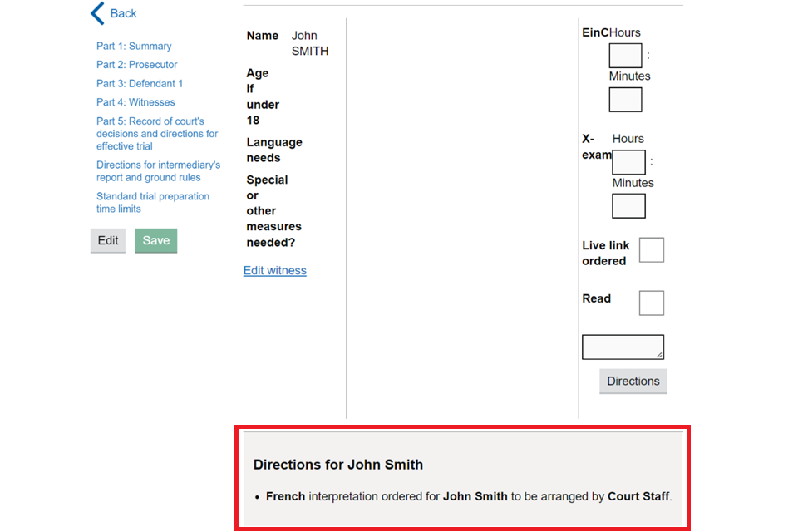Viewport: 798px width, 532px height.
Task: Open Part 5: Record of court's decisions
Action: click(x=157, y=134)
